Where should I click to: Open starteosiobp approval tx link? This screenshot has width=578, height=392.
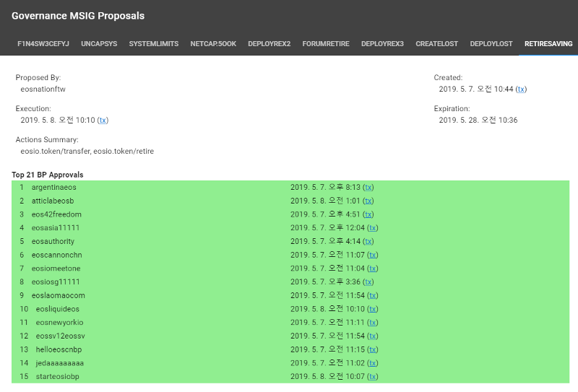click(372, 377)
